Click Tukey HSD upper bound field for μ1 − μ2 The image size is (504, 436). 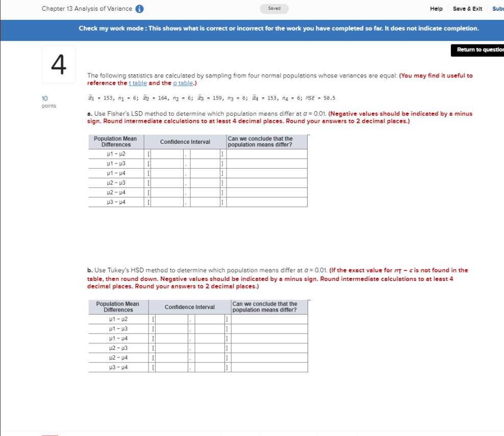(210, 319)
